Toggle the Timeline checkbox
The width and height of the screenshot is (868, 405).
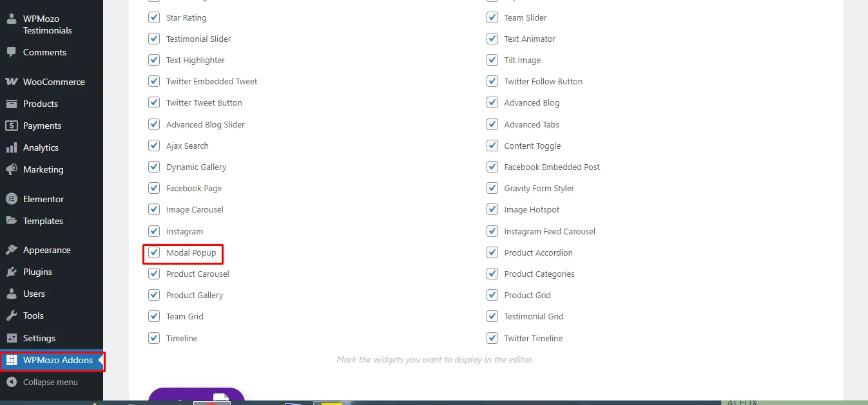(154, 338)
